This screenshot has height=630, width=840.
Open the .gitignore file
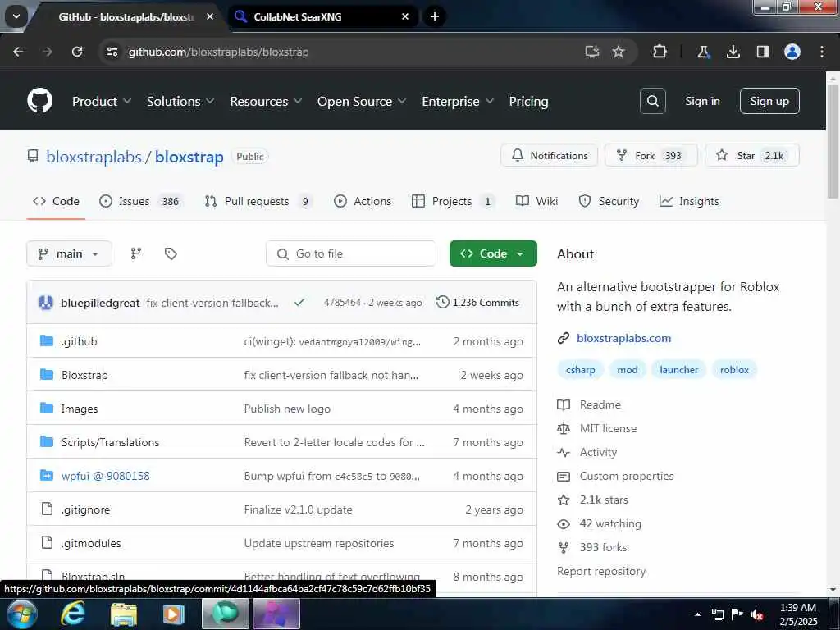tap(85, 509)
